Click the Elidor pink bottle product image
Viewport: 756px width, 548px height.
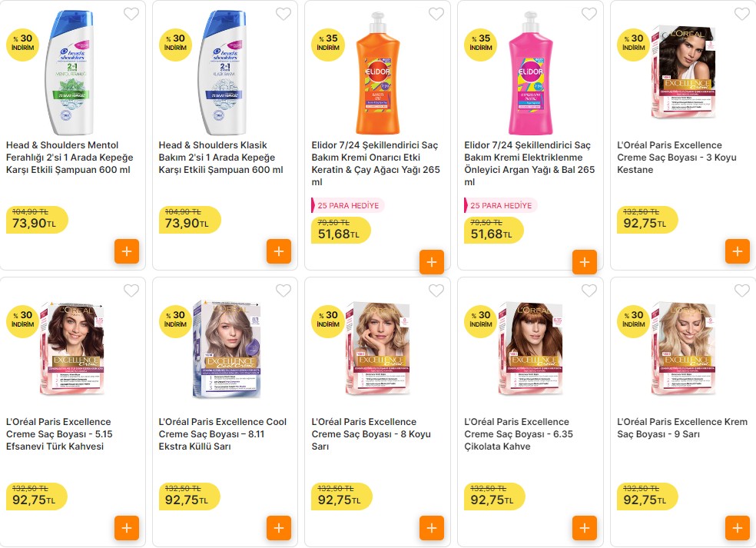tap(532, 73)
